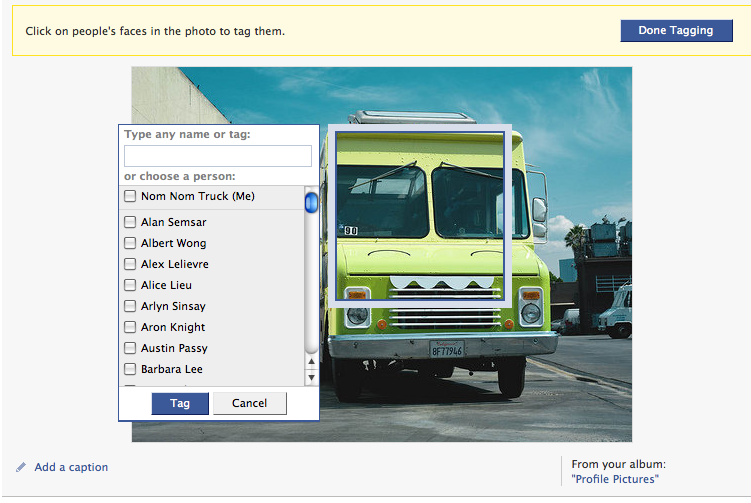Tick the Austin Passy checkbox
The image size is (751, 503).
[x=130, y=348]
